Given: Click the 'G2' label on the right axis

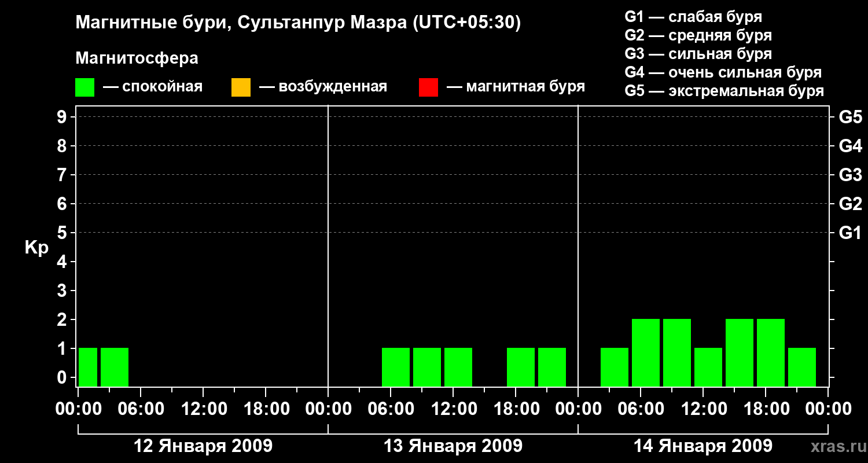Looking at the screenshot, I should pos(850,204).
